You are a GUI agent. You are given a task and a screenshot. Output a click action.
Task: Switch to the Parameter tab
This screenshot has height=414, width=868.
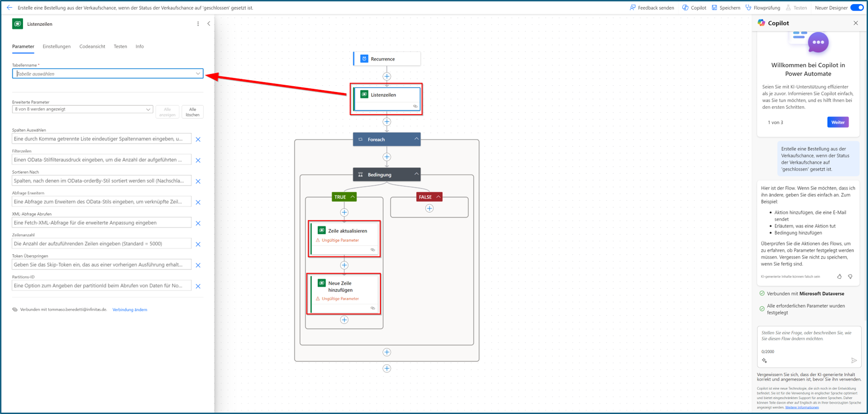click(x=23, y=47)
